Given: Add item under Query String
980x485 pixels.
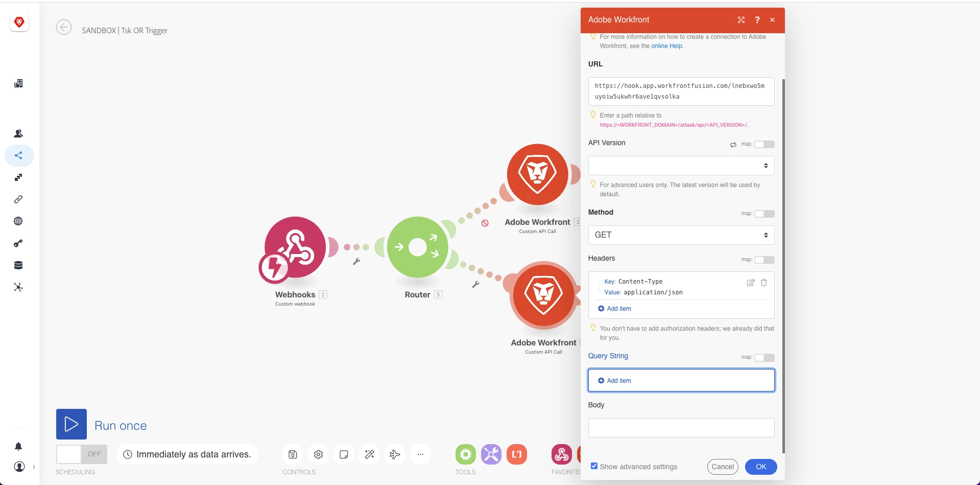Looking at the screenshot, I should (x=615, y=381).
